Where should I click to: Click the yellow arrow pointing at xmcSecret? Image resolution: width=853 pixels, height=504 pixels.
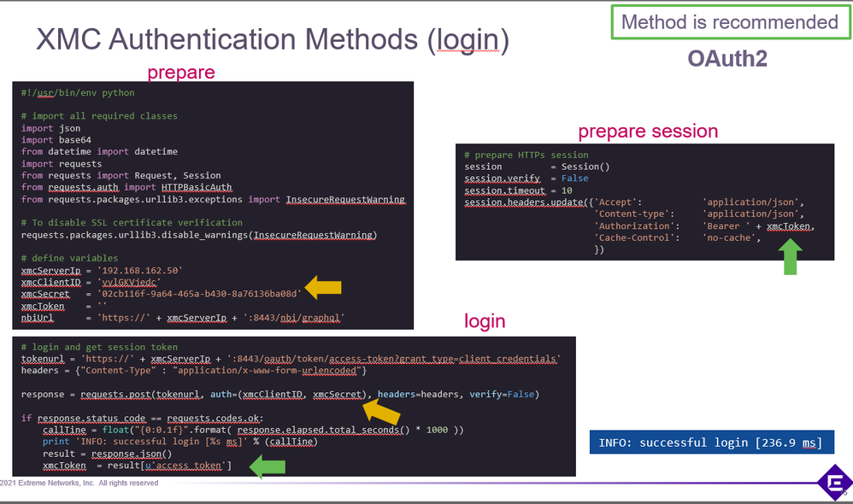click(x=323, y=288)
